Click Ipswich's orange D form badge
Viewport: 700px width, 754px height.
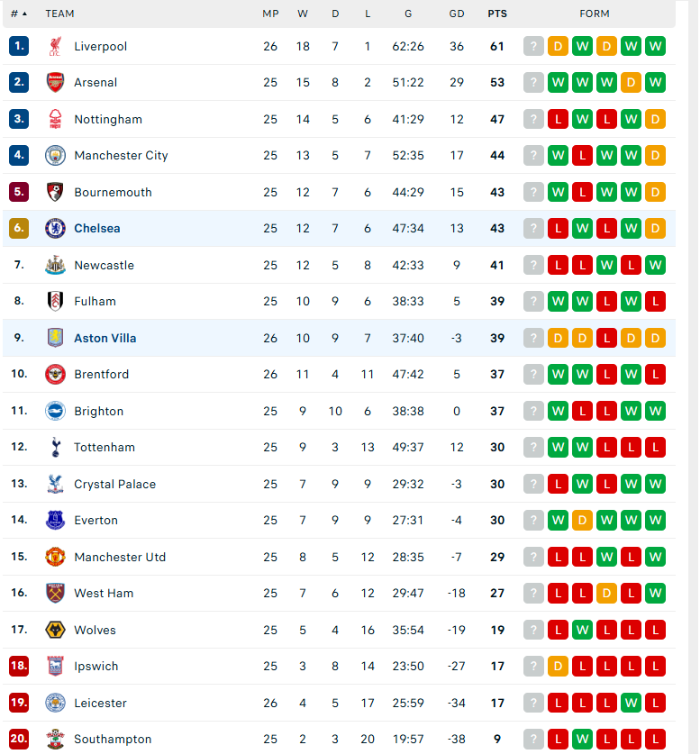(x=558, y=667)
